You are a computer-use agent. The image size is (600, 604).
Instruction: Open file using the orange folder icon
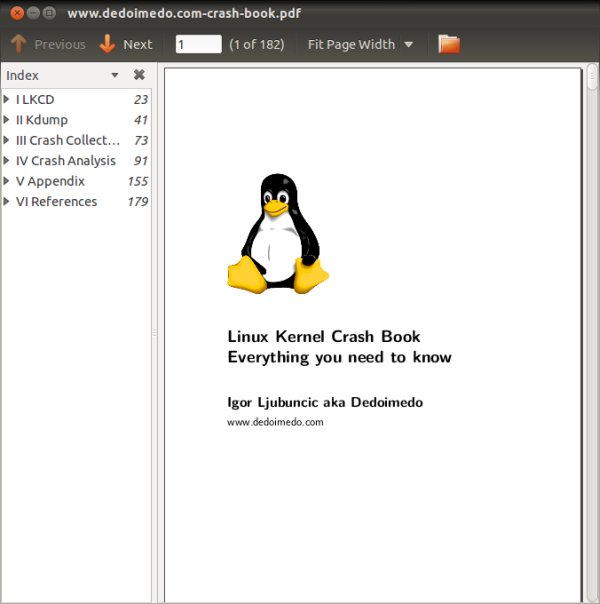[x=449, y=44]
